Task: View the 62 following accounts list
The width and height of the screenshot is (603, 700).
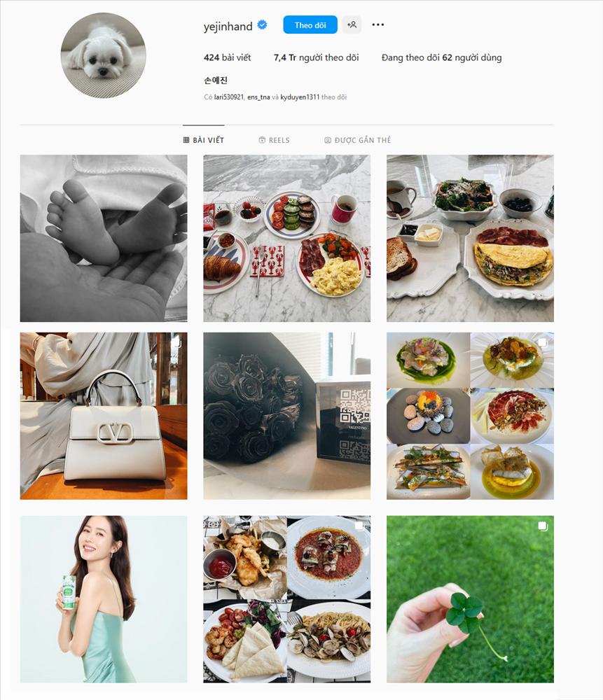Action: (x=441, y=57)
